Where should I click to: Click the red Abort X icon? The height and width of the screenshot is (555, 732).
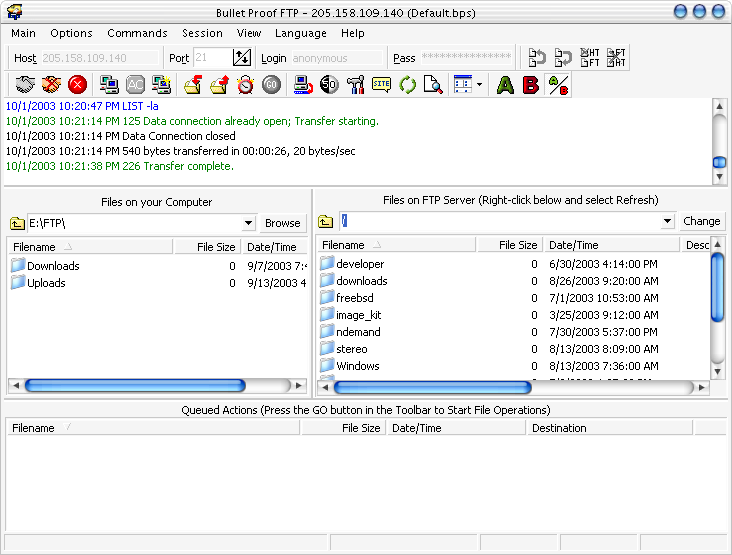[x=77, y=85]
